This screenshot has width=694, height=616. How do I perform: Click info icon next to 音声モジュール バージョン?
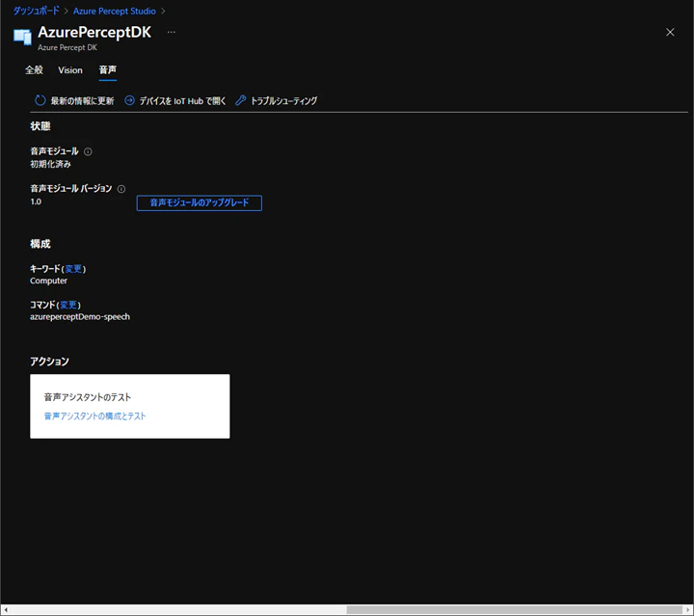pos(121,189)
